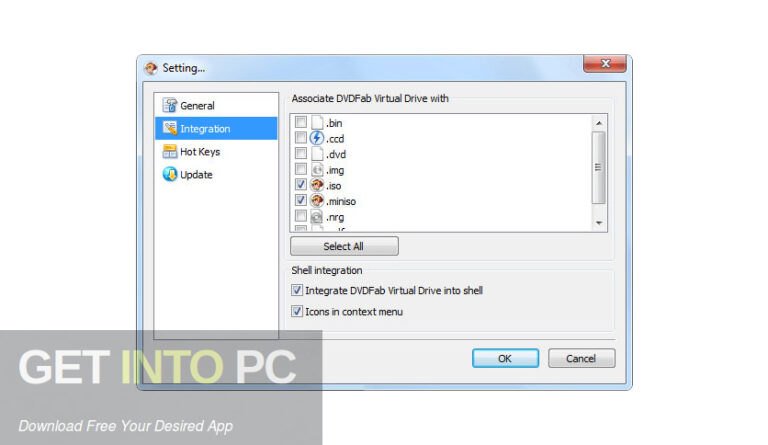Image resolution: width=768 pixels, height=445 pixels.
Task: Enable the .ccd file association checkbox
Action: tap(301, 138)
